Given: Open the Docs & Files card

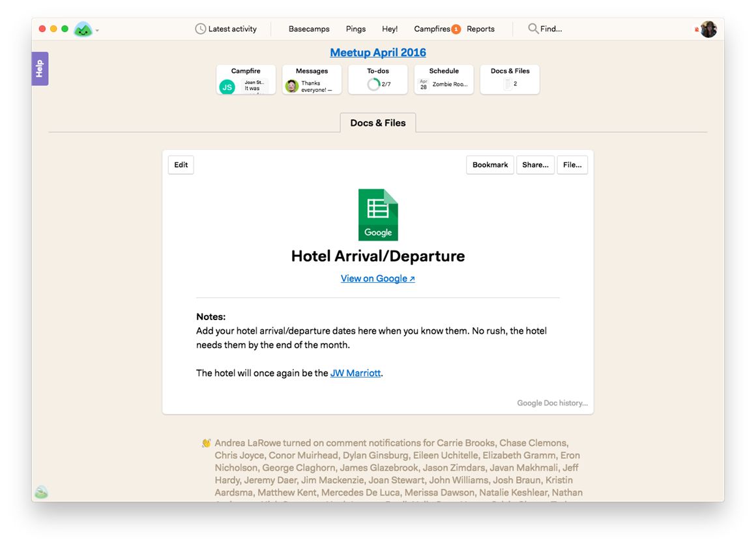Looking at the screenshot, I should pos(510,80).
